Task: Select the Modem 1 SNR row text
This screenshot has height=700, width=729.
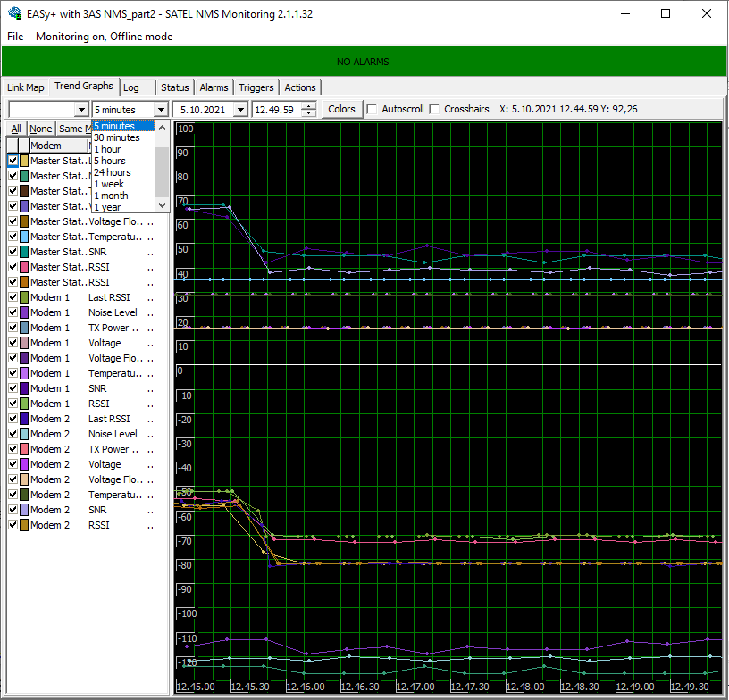Action: click(68, 388)
